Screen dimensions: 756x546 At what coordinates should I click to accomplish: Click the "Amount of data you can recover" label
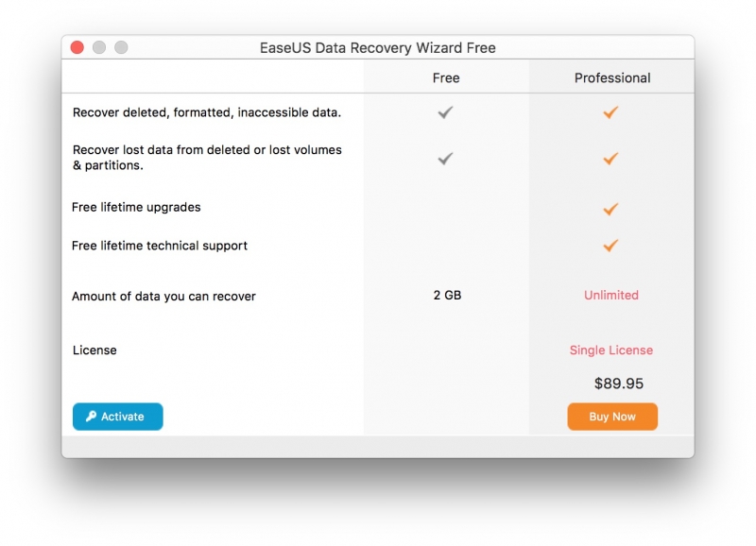coord(163,296)
